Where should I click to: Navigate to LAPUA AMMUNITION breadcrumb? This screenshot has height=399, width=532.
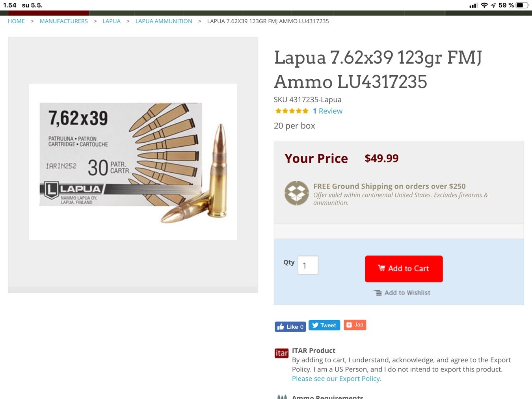(164, 21)
